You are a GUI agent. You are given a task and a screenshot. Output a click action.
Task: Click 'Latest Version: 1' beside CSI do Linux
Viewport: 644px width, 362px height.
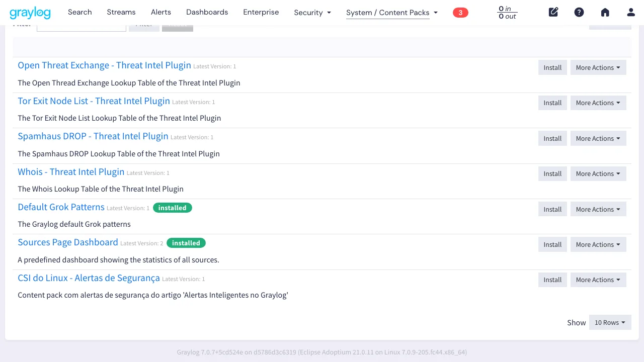coord(184,279)
